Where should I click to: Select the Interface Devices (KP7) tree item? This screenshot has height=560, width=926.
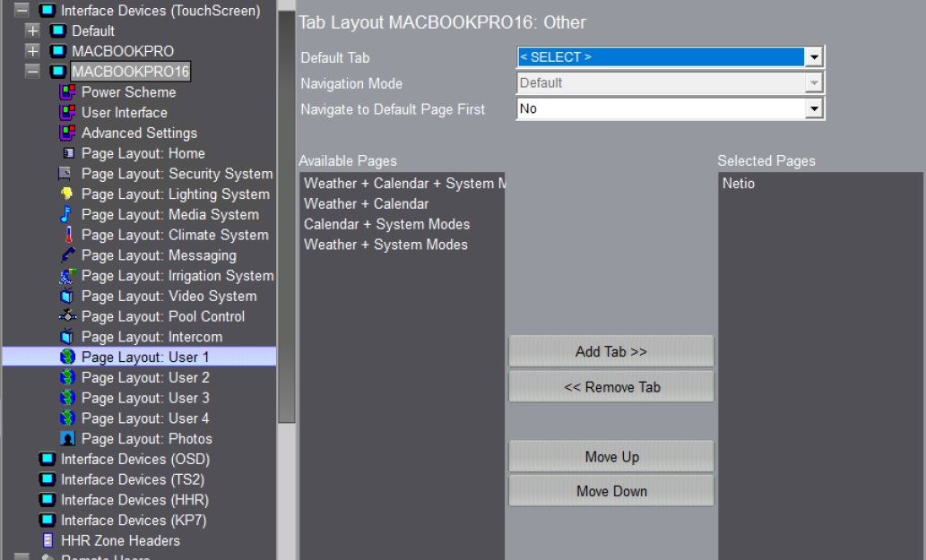(134, 521)
